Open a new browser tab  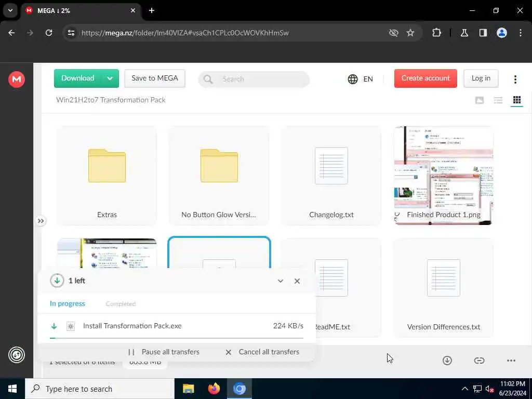pos(152,10)
